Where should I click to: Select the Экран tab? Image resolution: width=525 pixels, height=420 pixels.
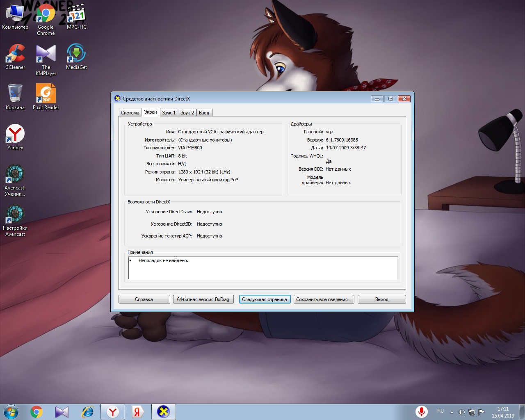tap(151, 112)
